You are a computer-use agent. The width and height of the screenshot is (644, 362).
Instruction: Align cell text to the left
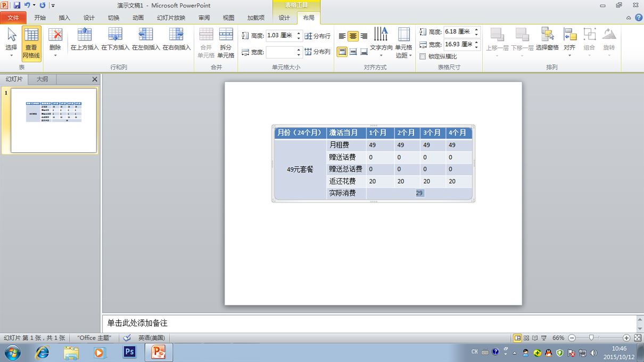pyautogui.click(x=342, y=36)
